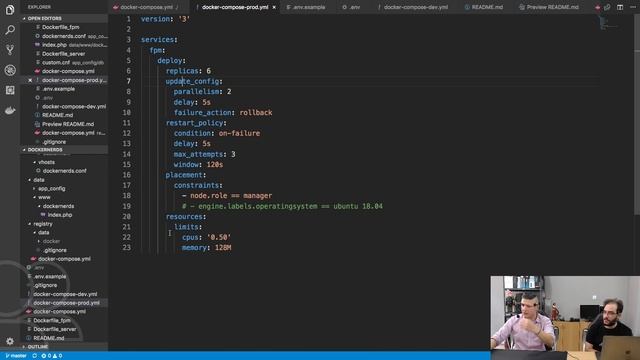This screenshot has height=360, width=640.
Task: Open dockernerds.conf under vhosts folder
Action: (64, 171)
